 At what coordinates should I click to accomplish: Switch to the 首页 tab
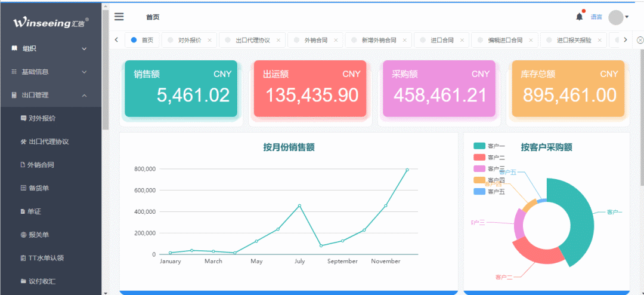(142, 40)
